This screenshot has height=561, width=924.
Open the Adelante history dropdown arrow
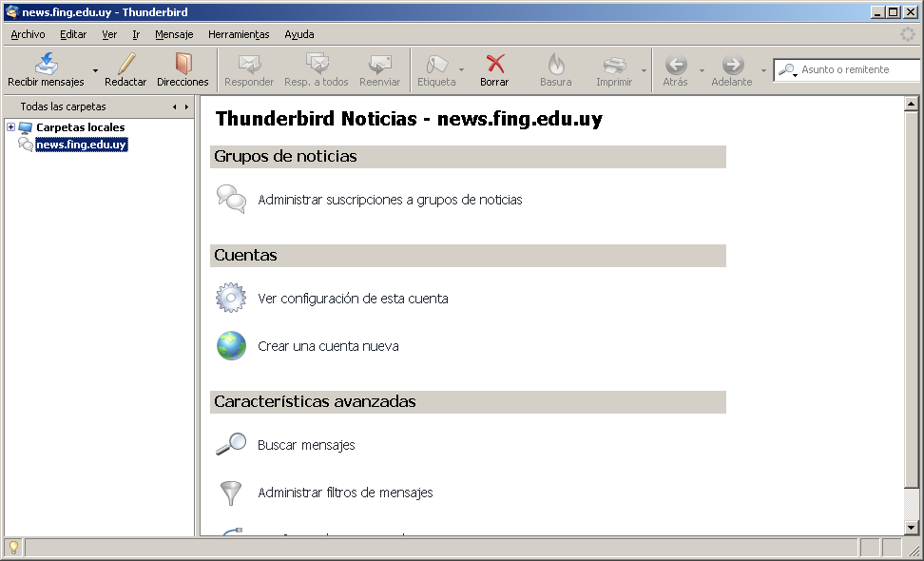(763, 70)
